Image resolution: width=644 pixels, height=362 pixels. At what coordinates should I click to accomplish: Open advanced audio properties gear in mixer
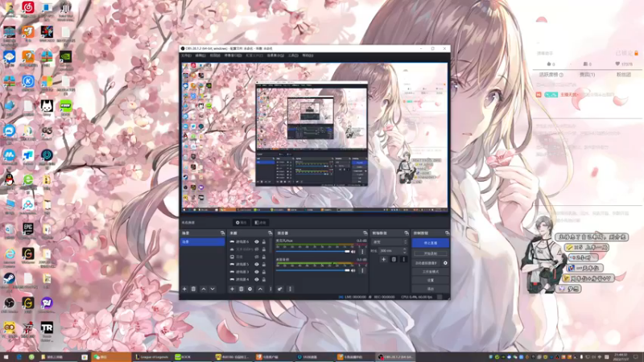pos(280,289)
